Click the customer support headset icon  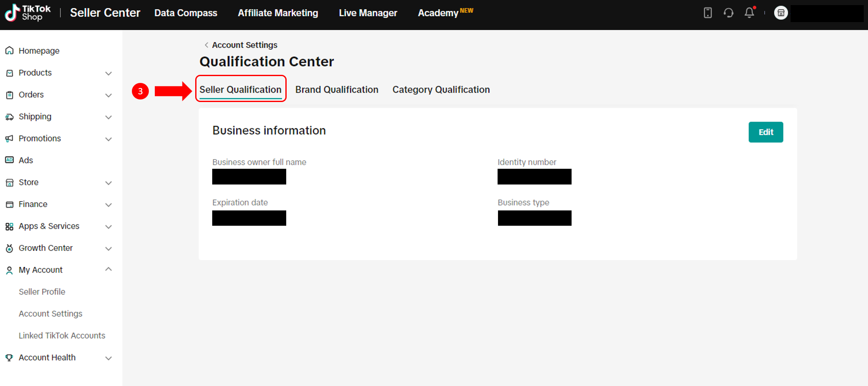pos(728,13)
